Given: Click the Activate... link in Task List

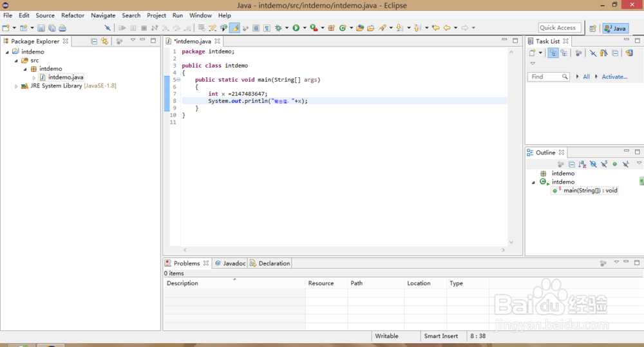Looking at the screenshot, I should [614, 77].
